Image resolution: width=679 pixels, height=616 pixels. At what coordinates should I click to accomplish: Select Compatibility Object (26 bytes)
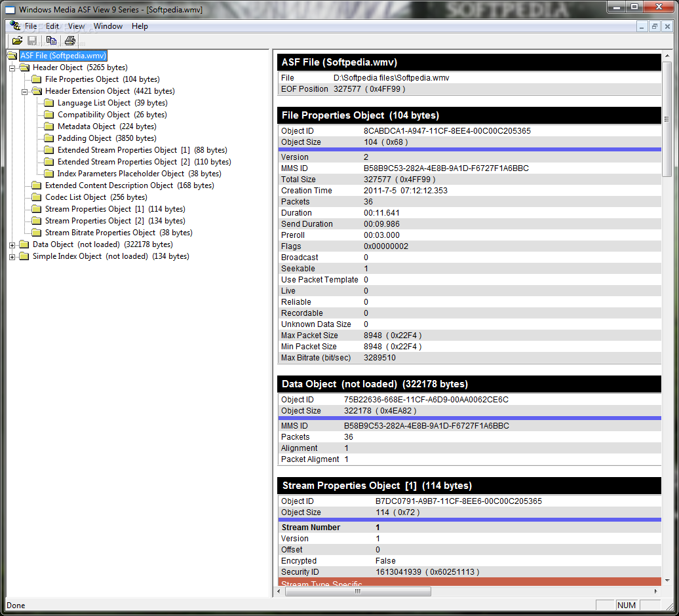tap(112, 115)
